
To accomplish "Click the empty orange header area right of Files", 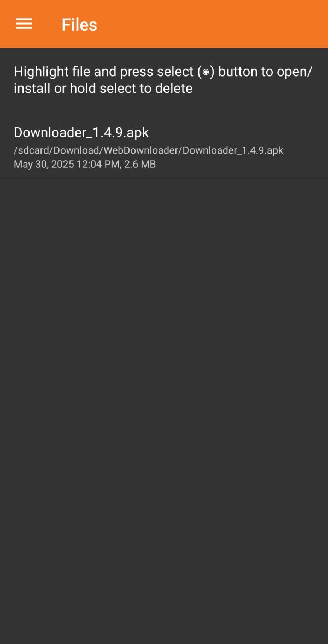I will click(x=213, y=24).
